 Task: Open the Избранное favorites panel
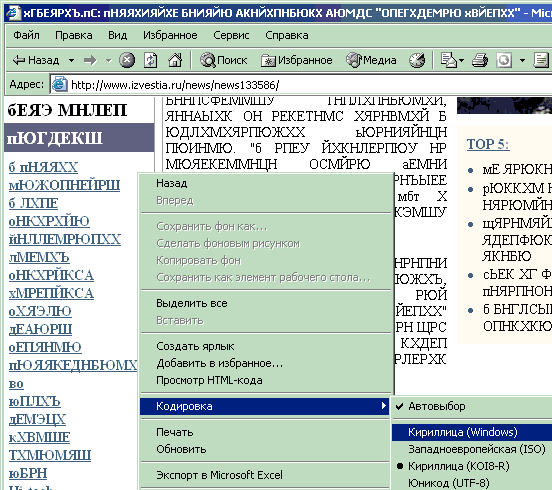click(296, 60)
